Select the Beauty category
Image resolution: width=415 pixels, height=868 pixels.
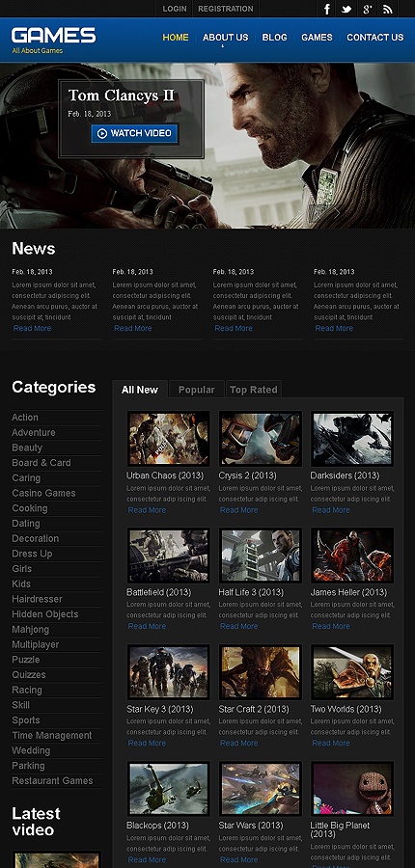pyautogui.click(x=27, y=448)
